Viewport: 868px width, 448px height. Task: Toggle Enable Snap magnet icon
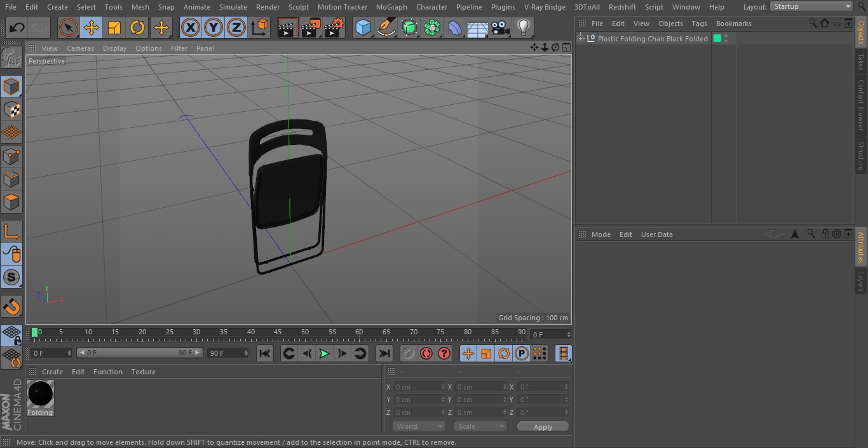pos(11,307)
